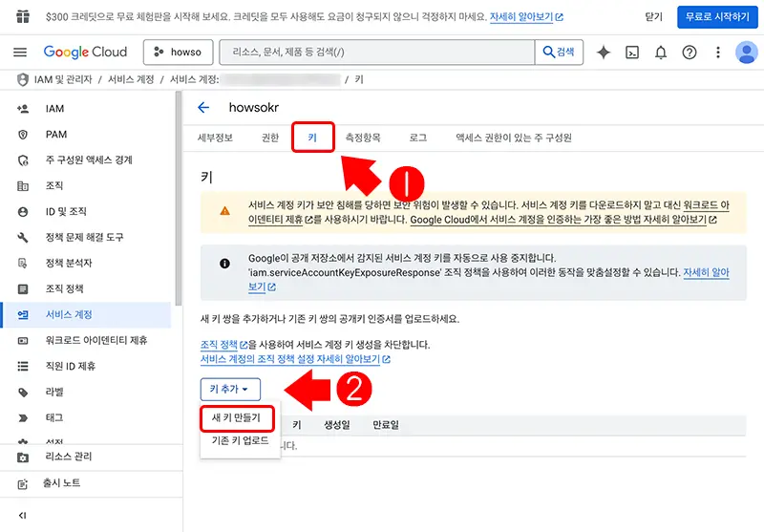Click the 워크로드 아이덴티티 제휴 icon
The height and width of the screenshot is (532, 764).
[23, 341]
